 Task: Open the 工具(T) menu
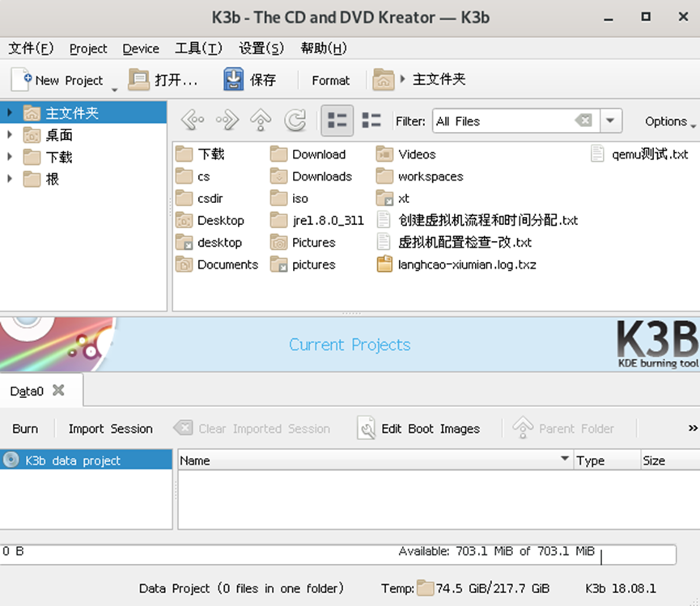click(198, 48)
